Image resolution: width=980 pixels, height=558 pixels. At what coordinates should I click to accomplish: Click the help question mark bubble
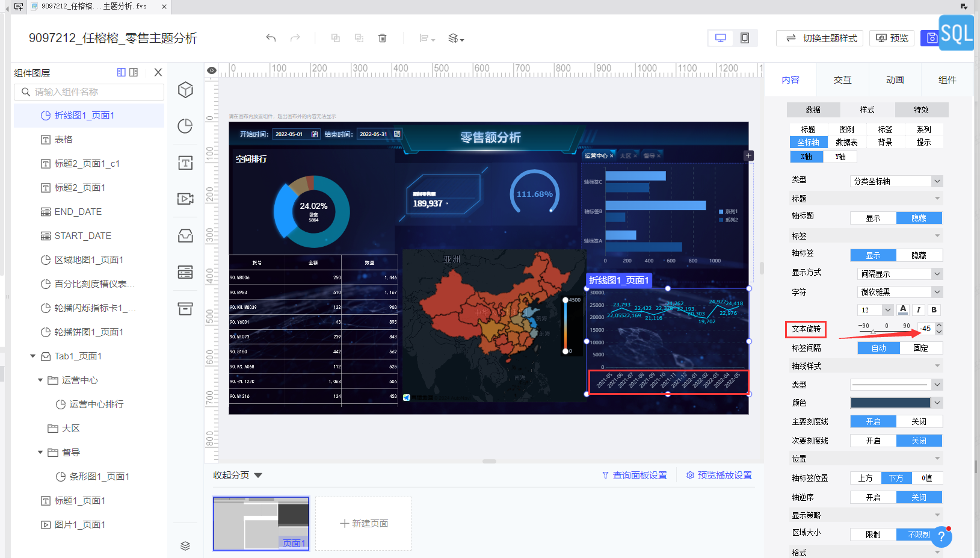pyautogui.click(x=941, y=536)
